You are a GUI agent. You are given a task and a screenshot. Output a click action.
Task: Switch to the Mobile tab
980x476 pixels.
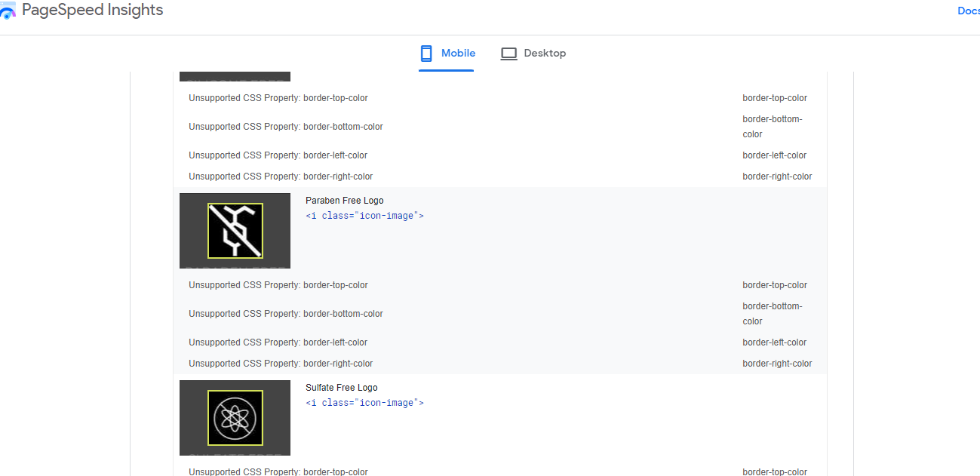tap(447, 54)
